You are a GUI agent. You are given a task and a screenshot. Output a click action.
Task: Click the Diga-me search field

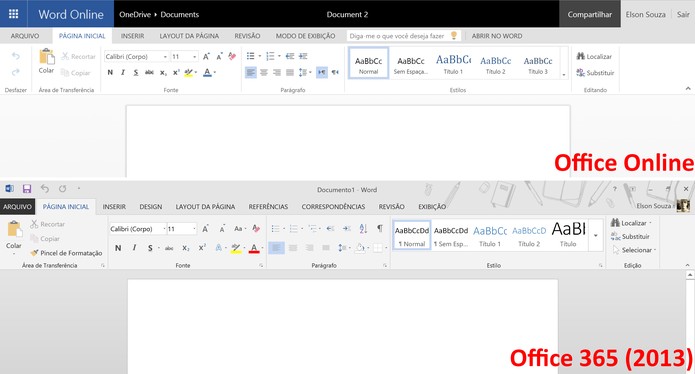[x=403, y=36]
